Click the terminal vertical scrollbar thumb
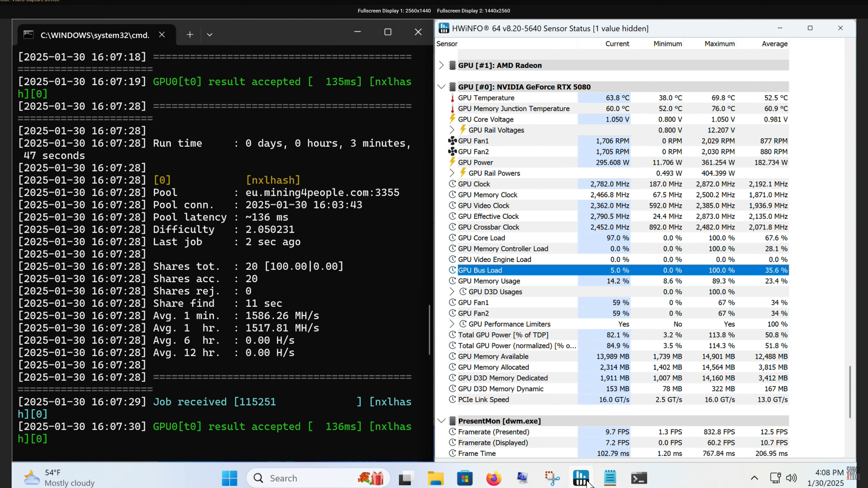Screen dimensions: 868x488 pyautogui.click(x=429, y=329)
